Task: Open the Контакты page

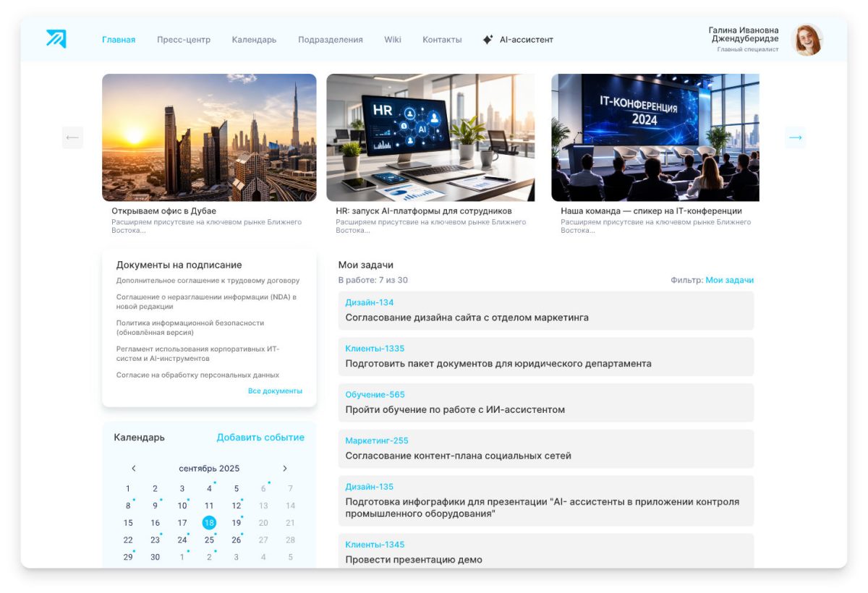Action: pyautogui.click(x=442, y=40)
